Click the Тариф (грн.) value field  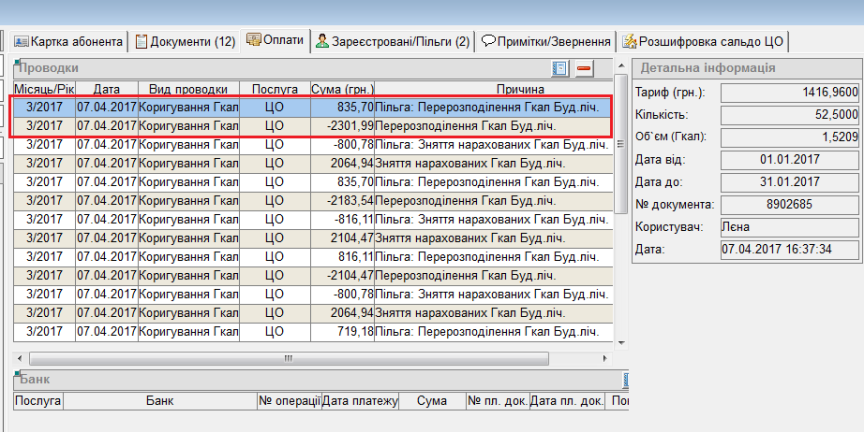click(x=790, y=92)
